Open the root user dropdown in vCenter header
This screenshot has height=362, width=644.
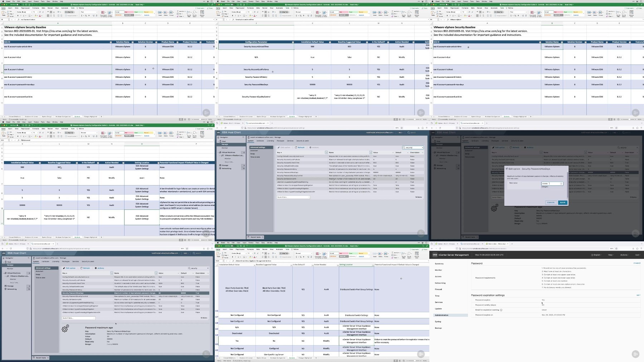tap(637, 255)
